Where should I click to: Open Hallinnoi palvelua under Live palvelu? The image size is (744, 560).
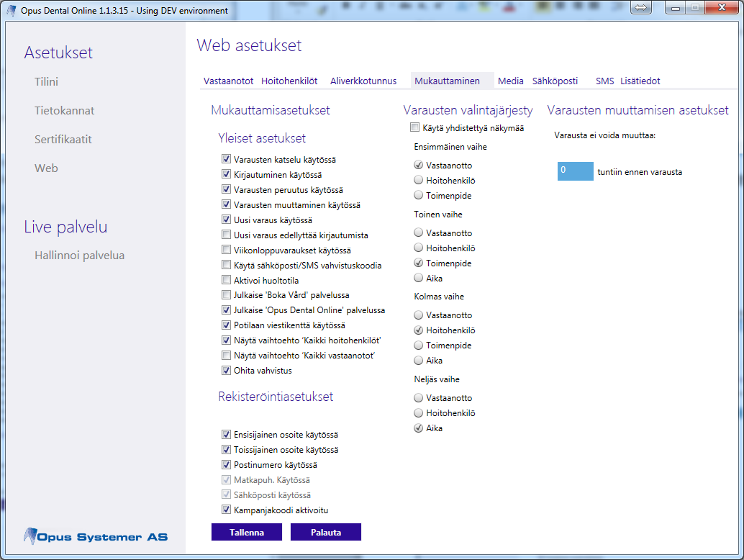80,256
